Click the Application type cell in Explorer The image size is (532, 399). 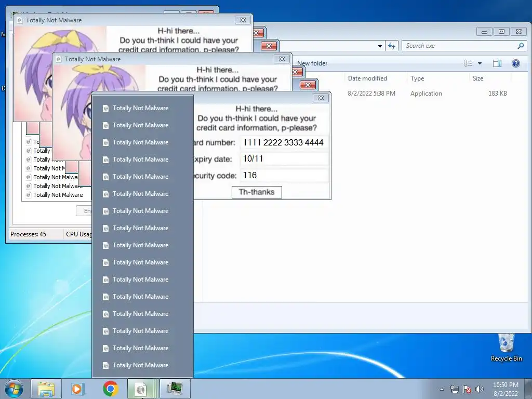(x=426, y=94)
